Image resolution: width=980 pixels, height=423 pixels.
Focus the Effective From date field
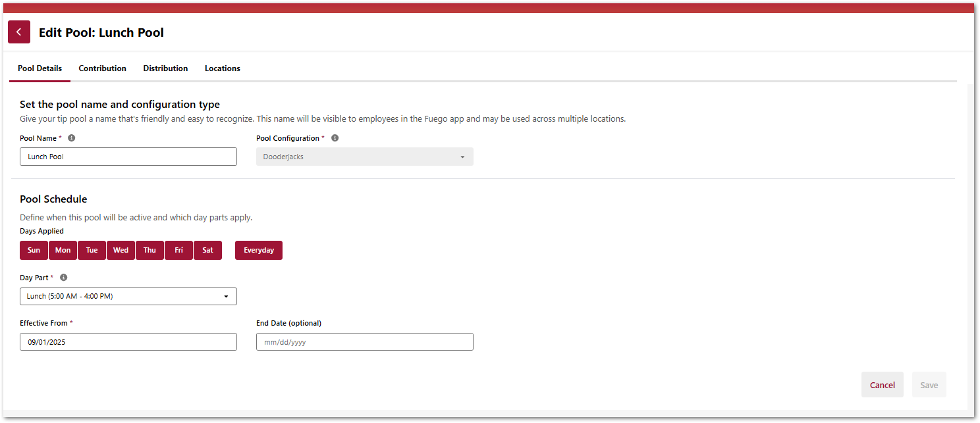pyautogui.click(x=128, y=341)
